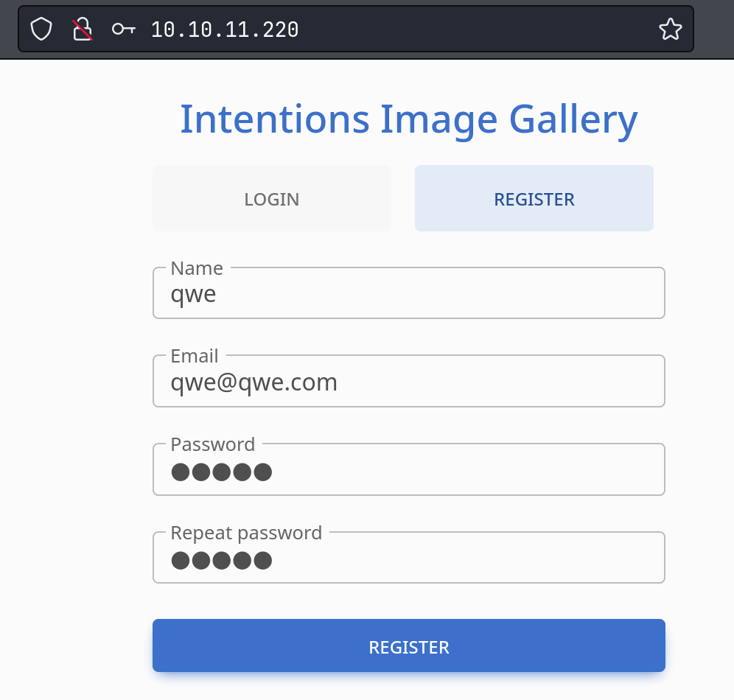This screenshot has height=700, width=734.
Task: Click the Password field label
Action: (x=213, y=444)
